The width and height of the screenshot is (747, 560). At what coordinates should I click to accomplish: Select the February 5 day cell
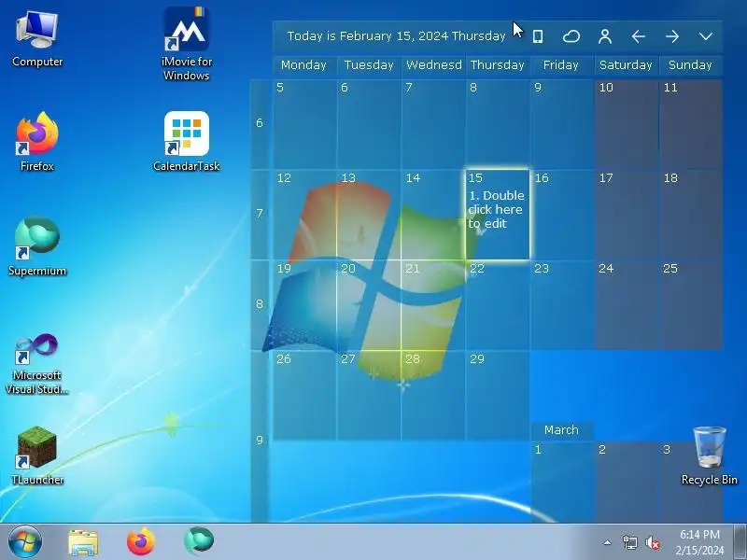[304, 124]
